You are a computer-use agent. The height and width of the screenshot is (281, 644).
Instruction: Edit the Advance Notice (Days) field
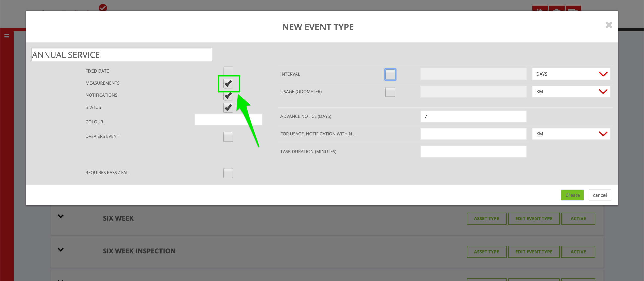point(473,116)
